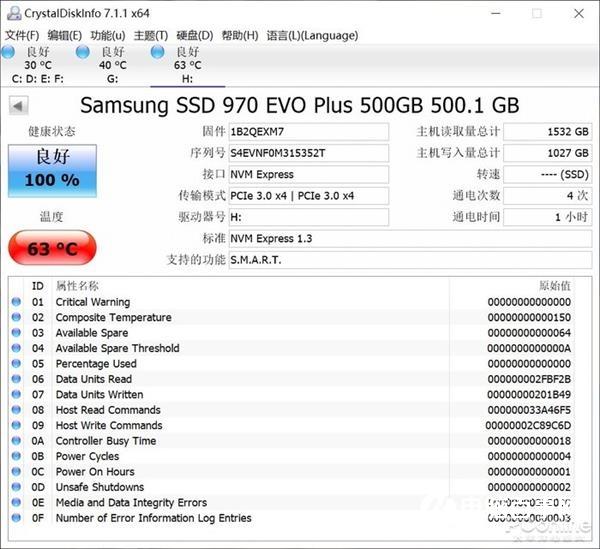Click the power on count field 4 次
The width and height of the screenshot is (600, 549).
pos(548,196)
